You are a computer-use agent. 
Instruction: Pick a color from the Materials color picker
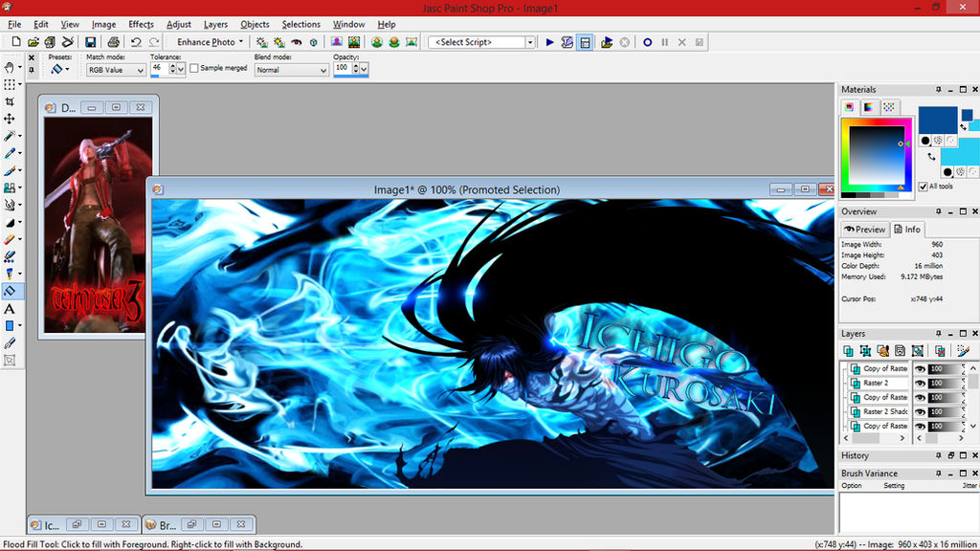point(876,154)
